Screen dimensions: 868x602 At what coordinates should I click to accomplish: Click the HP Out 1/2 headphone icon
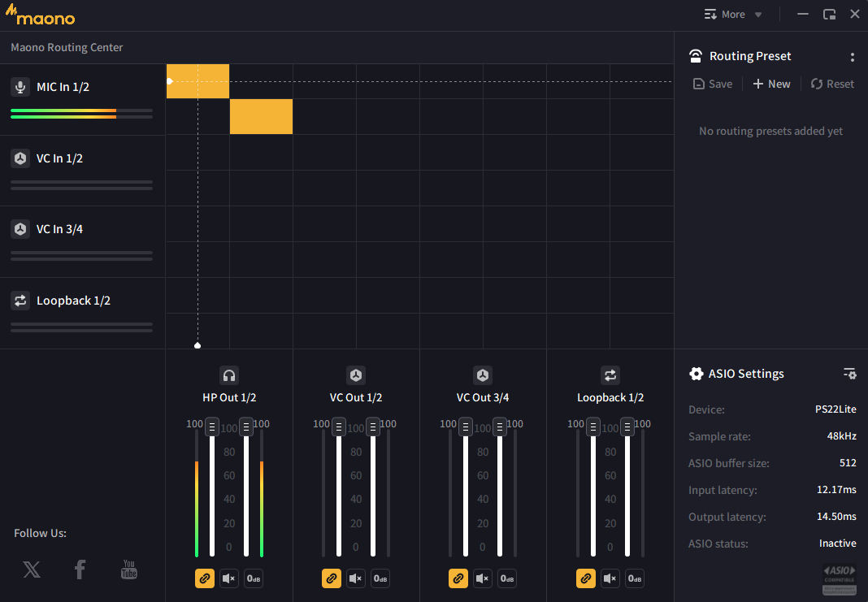(229, 375)
